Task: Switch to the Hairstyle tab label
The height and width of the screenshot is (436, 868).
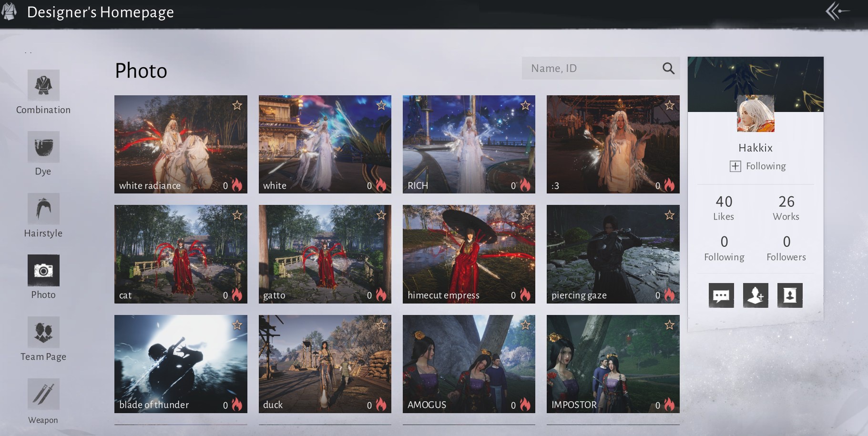Action: point(43,233)
